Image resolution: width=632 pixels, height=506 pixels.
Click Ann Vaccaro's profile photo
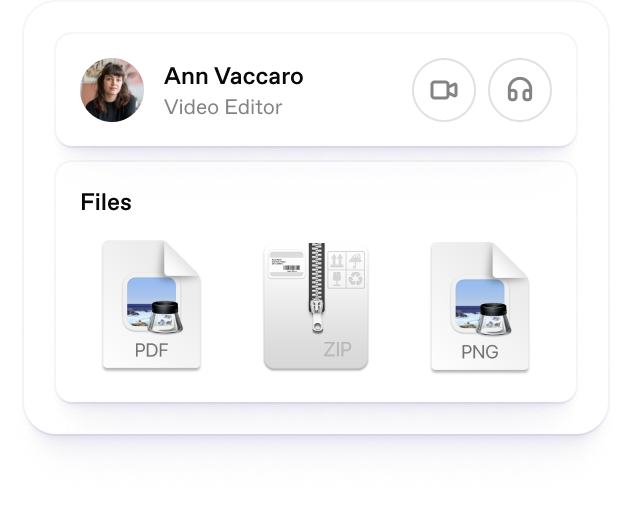tap(112, 90)
